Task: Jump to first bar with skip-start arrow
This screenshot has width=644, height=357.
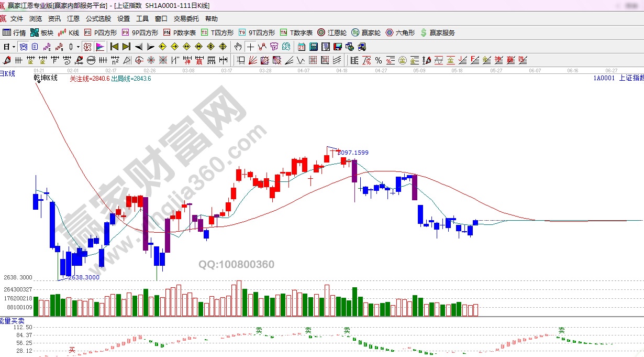Action: pyautogui.click(x=114, y=47)
